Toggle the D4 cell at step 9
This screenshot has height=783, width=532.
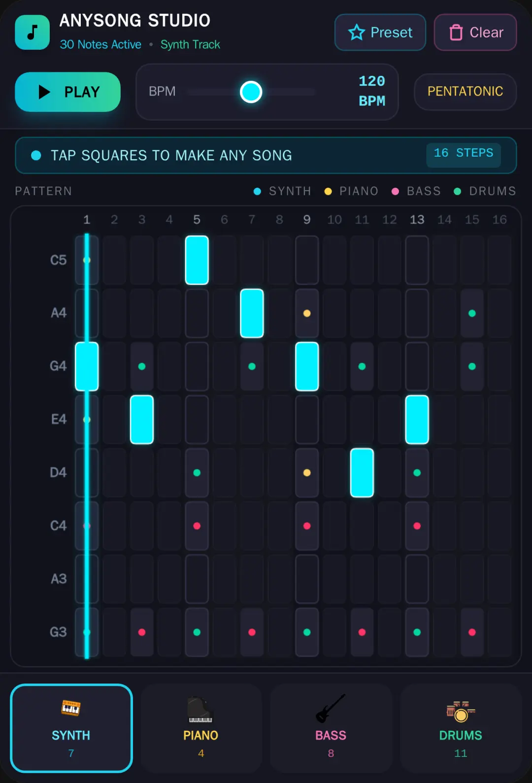click(x=307, y=473)
